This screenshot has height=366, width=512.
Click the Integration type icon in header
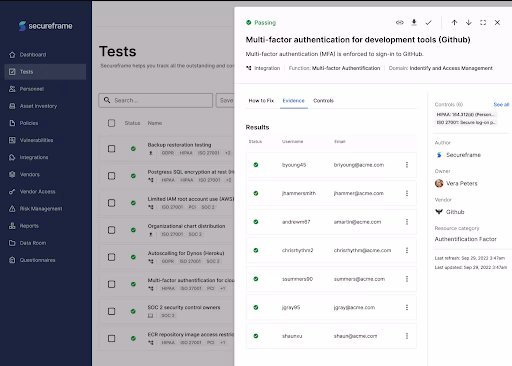(249, 68)
